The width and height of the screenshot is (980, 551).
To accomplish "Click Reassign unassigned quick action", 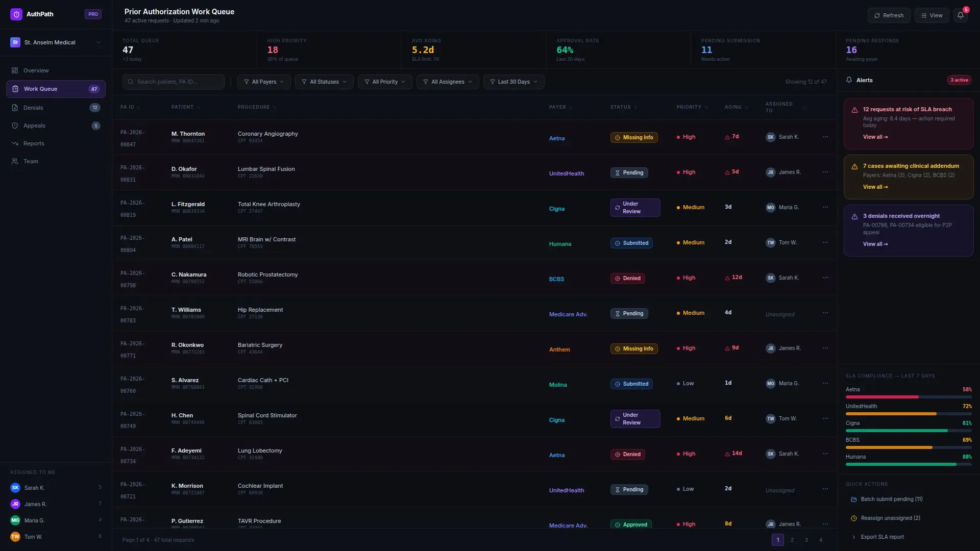I will tap(890, 518).
